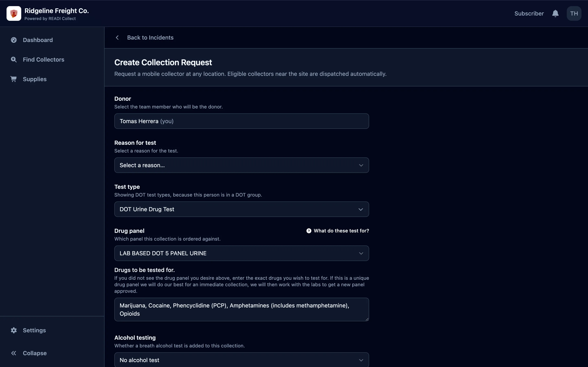Click the Collapse double-chevron icon
Viewport: 588px width, 367px height.
14,353
